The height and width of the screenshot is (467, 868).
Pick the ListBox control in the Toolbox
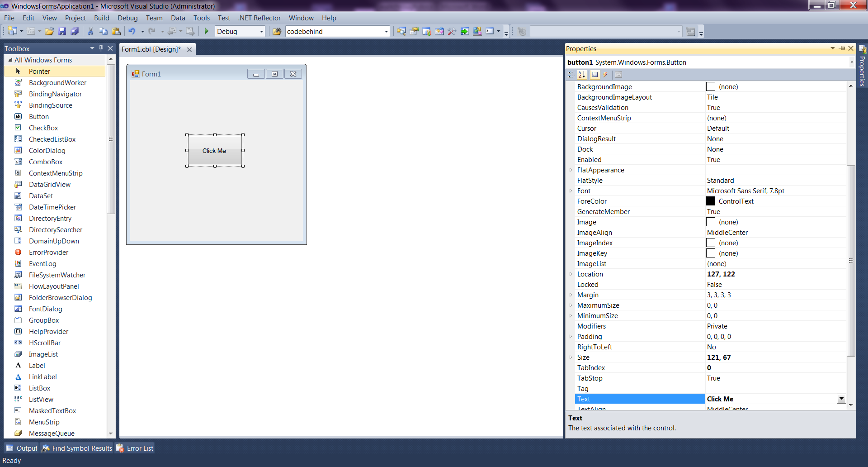(x=55, y=388)
